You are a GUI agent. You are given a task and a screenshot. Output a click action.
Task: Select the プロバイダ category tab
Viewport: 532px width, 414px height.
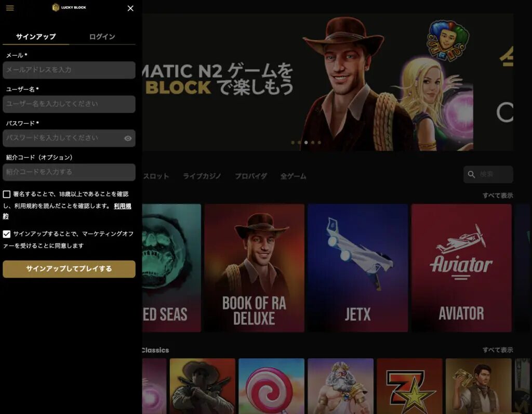251,176
